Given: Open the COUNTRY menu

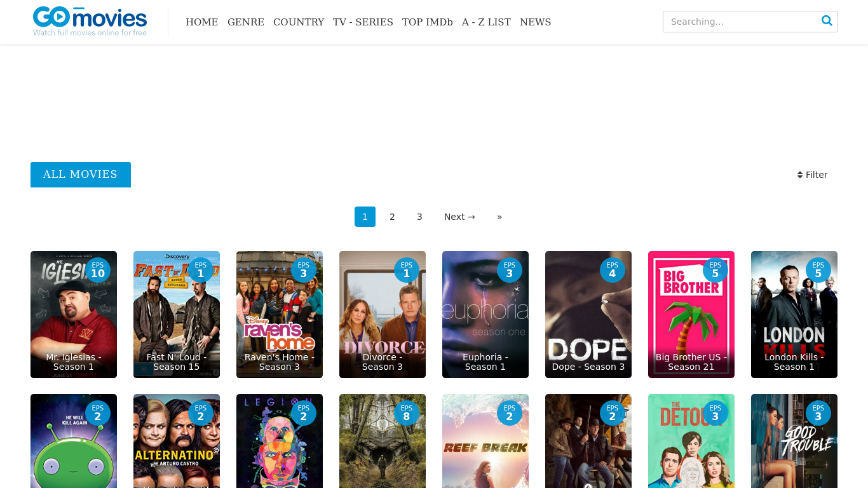Looking at the screenshot, I should pyautogui.click(x=299, y=22).
